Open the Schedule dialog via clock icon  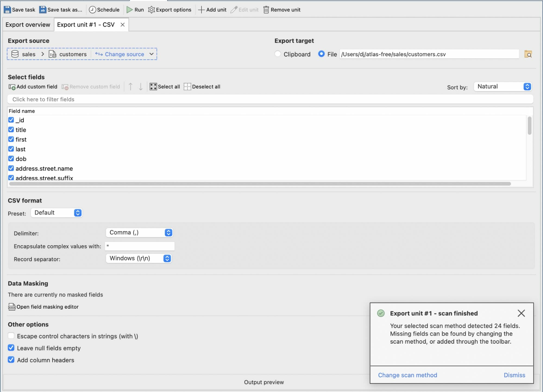tap(92, 10)
